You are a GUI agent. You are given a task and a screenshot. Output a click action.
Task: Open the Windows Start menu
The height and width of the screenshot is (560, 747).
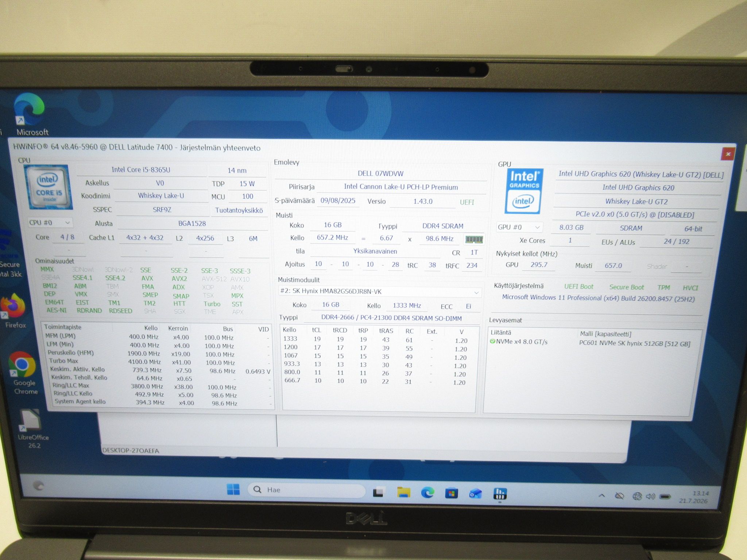[233, 489]
